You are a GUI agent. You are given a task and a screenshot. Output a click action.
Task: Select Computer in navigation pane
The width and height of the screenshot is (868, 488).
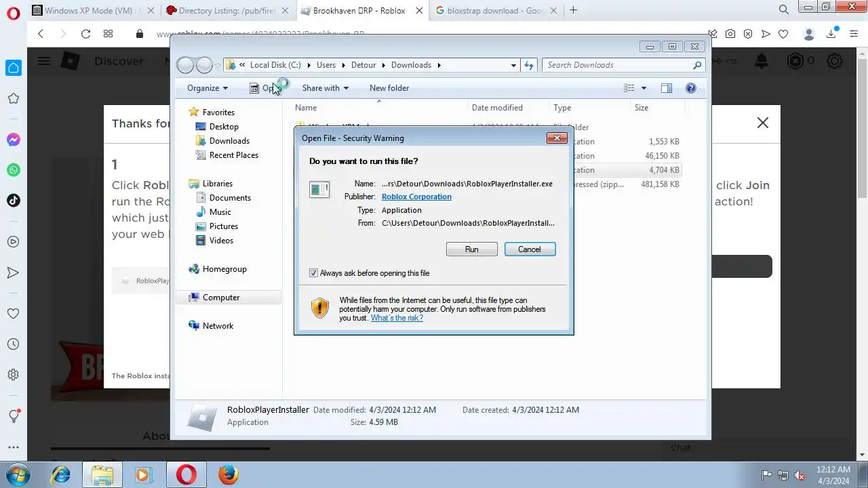tap(221, 298)
